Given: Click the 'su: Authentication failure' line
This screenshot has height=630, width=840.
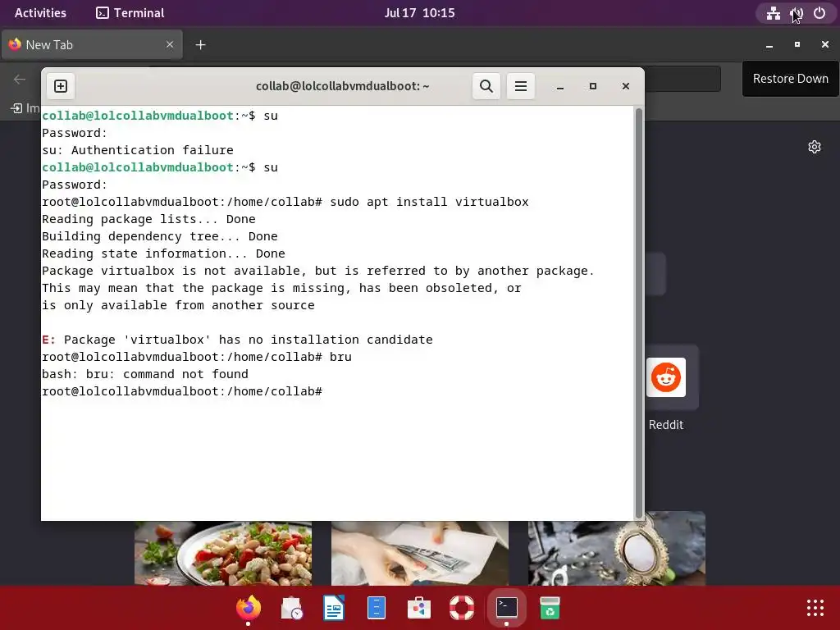Looking at the screenshot, I should [138, 150].
